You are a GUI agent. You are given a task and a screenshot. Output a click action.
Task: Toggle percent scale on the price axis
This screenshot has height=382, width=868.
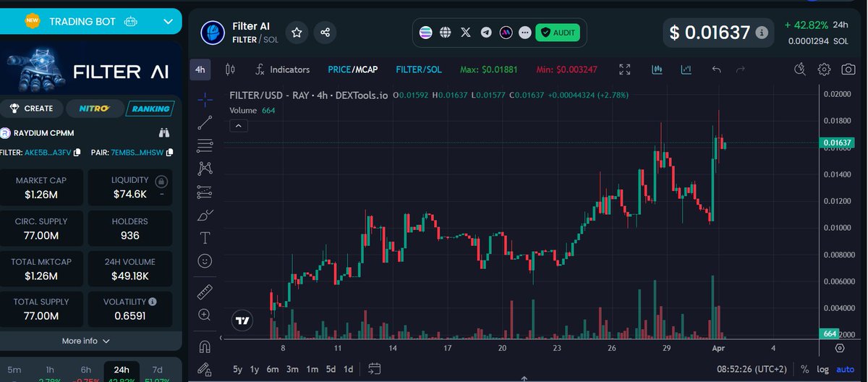(804, 369)
